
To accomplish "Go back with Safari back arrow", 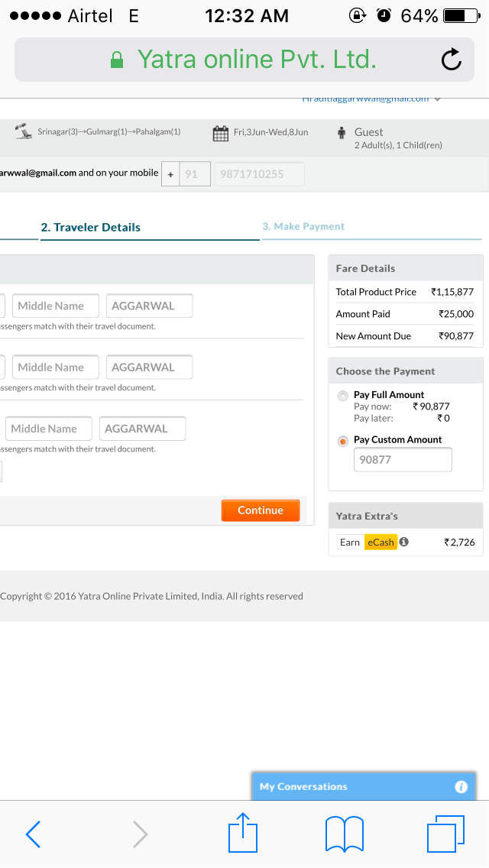I will (x=33, y=834).
